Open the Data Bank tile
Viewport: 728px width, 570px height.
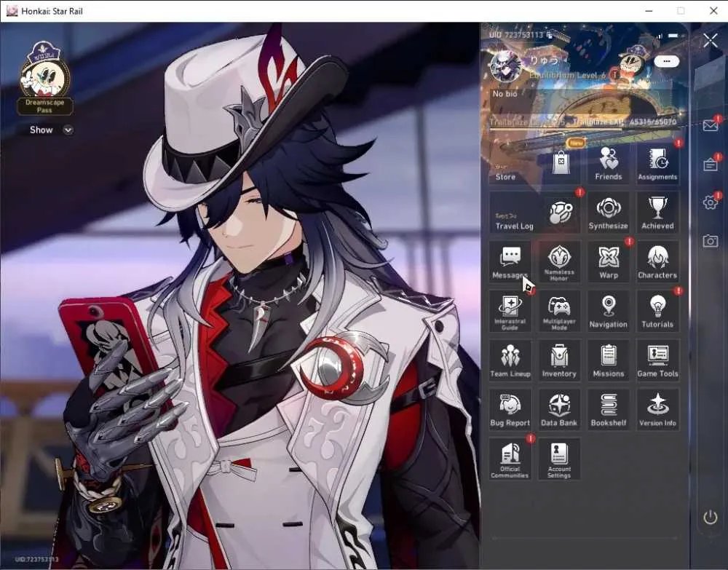pyautogui.click(x=559, y=410)
